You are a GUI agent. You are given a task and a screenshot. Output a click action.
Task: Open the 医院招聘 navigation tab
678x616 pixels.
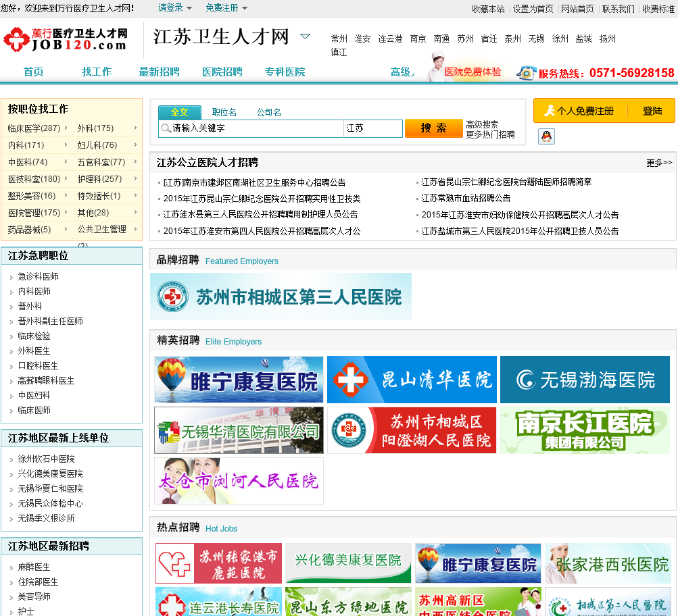(222, 72)
